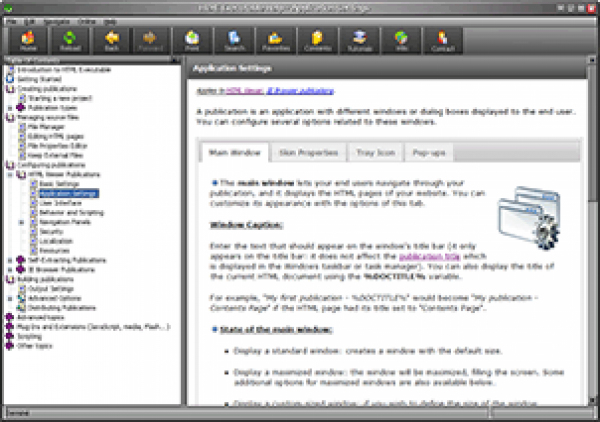Viewport: 600px width, 422px height.
Task: Click the Contact toolbar button
Action: 443,41
